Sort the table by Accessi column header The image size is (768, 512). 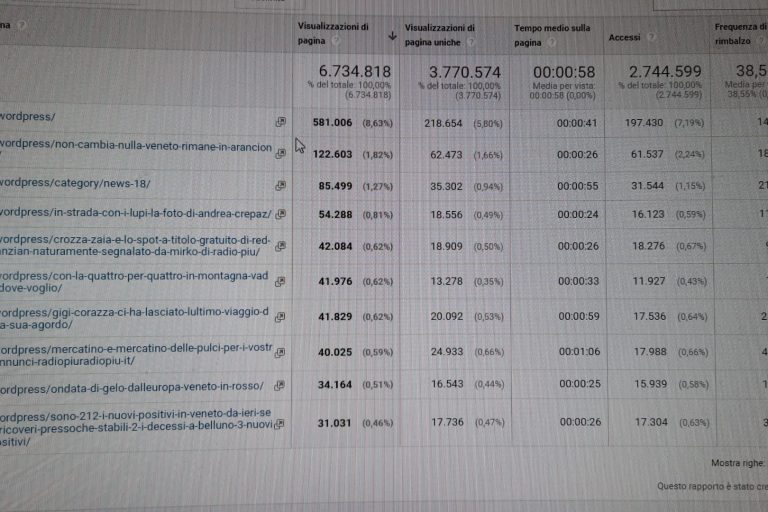point(624,37)
